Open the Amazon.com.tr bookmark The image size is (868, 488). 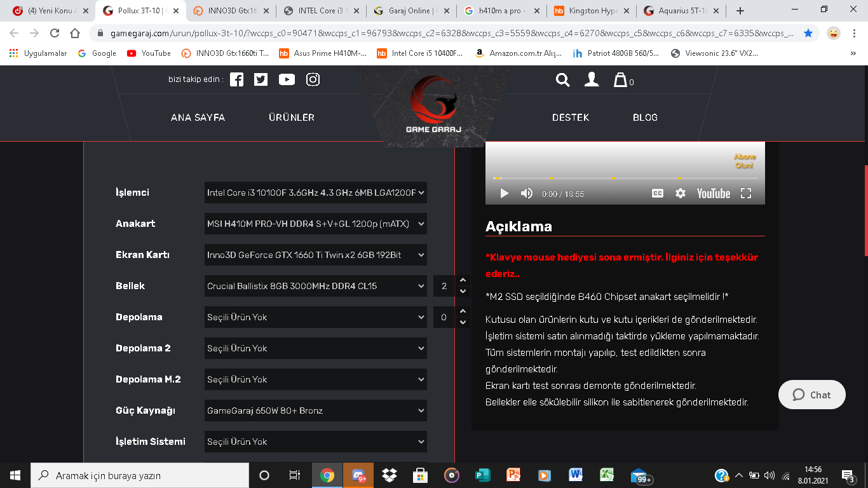[519, 53]
